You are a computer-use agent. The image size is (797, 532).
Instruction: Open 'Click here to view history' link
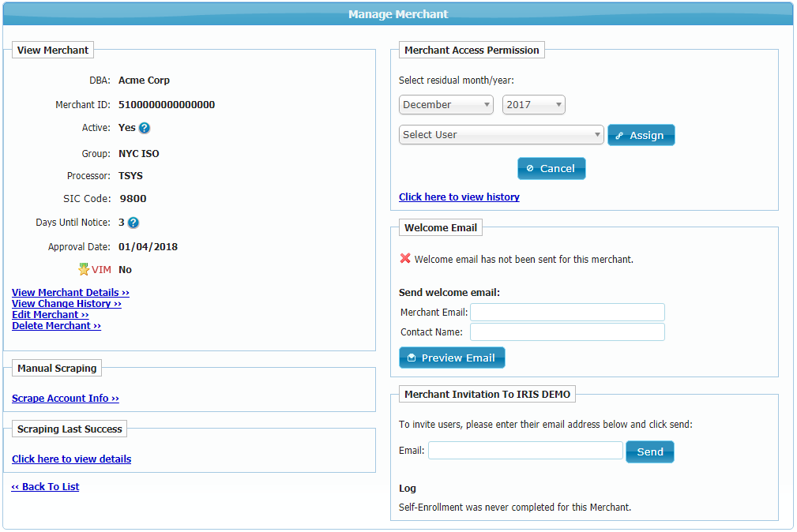click(x=459, y=197)
